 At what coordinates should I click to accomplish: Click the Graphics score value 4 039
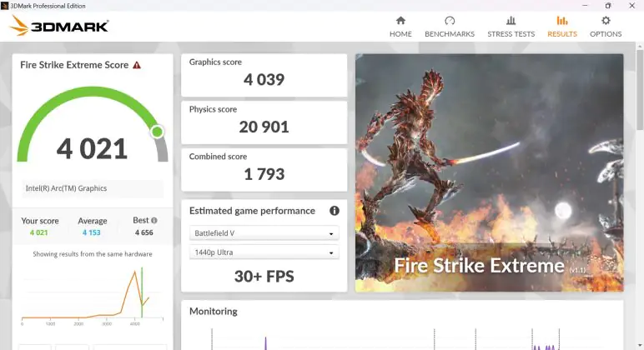[264, 80]
